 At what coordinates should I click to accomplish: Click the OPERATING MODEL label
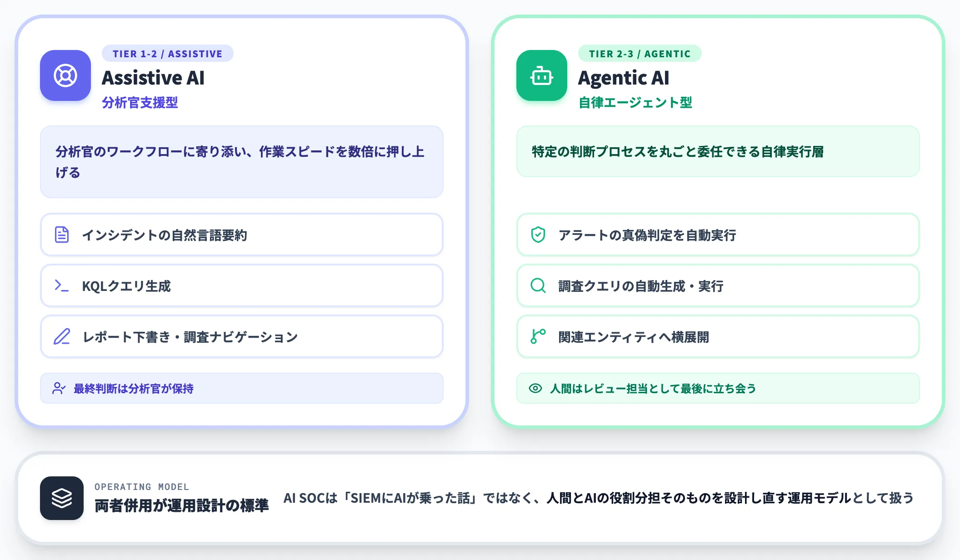point(142,487)
